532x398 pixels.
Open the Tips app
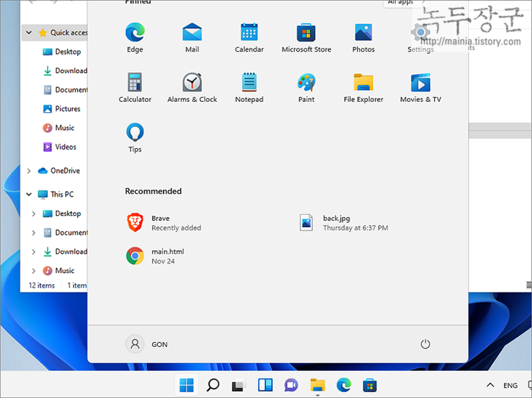(x=135, y=138)
